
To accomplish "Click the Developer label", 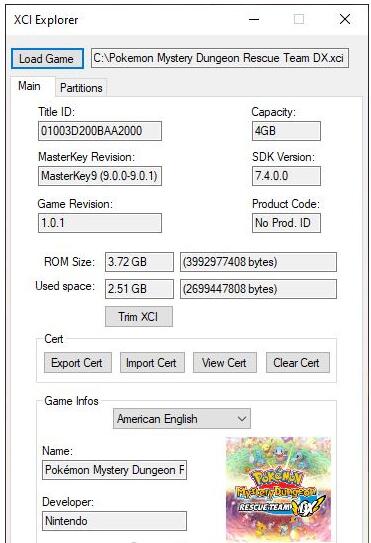I will point(68,502).
